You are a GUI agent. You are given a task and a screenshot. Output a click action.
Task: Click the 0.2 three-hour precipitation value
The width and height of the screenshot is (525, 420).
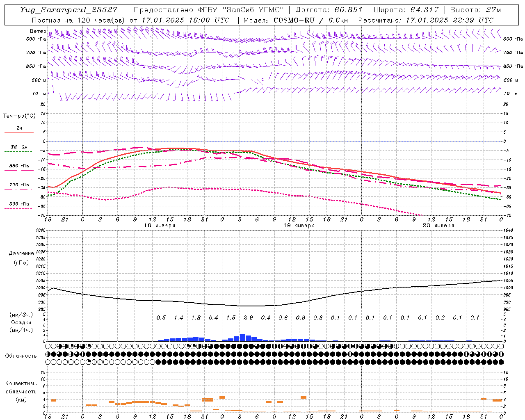tap(440, 318)
